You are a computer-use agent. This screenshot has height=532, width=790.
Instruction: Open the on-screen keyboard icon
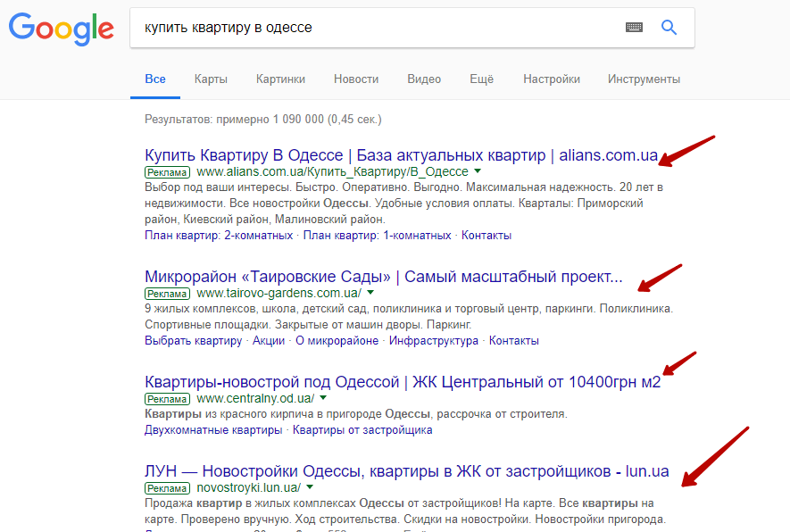click(x=634, y=27)
